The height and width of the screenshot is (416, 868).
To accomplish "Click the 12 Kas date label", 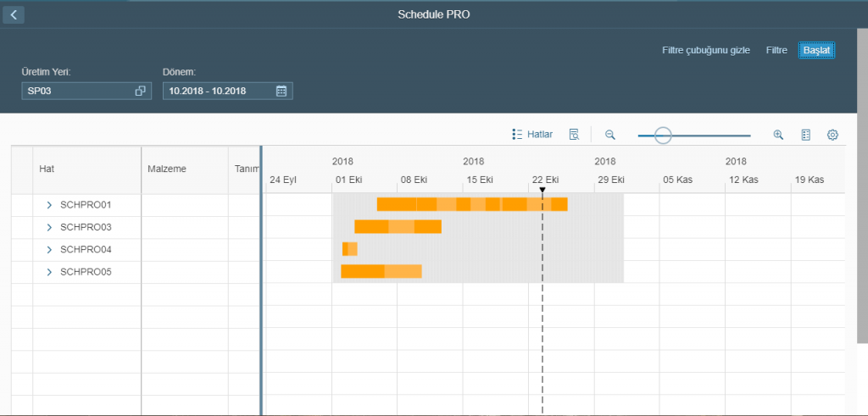I will (x=743, y=180).
